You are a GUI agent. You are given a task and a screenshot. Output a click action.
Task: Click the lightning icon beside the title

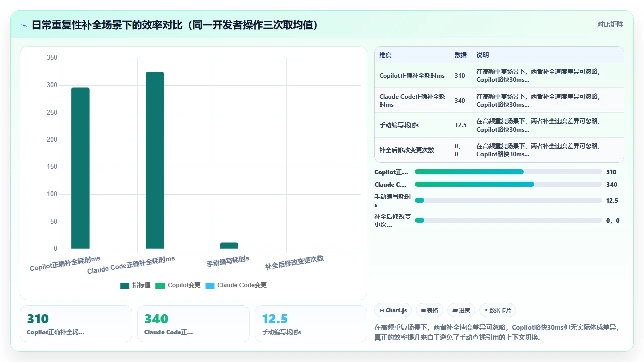24,25
